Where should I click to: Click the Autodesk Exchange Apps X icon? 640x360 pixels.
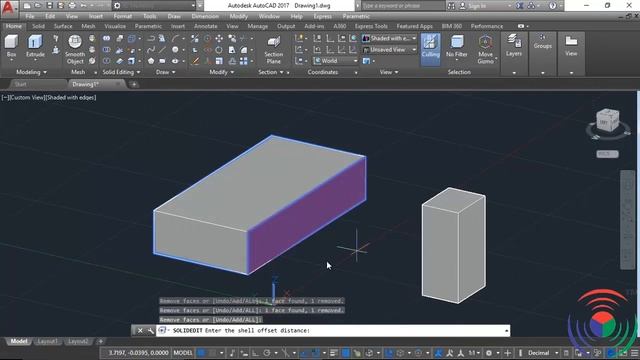520,6
